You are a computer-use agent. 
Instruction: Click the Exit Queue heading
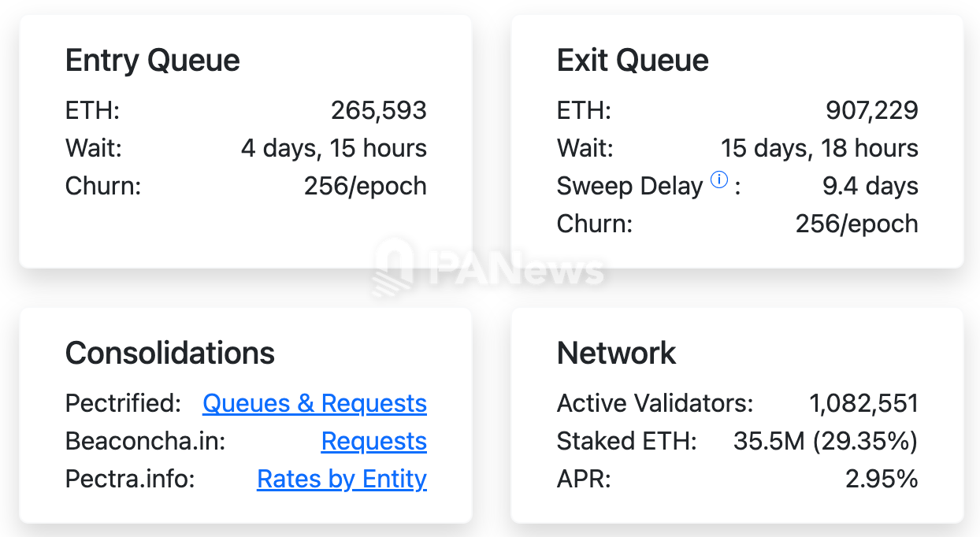pos(633,61)
